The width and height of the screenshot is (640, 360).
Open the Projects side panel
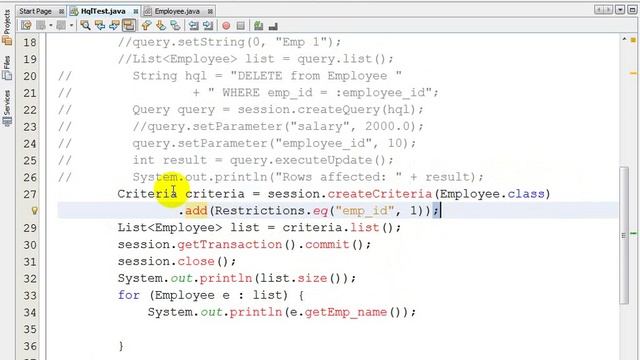7,27
